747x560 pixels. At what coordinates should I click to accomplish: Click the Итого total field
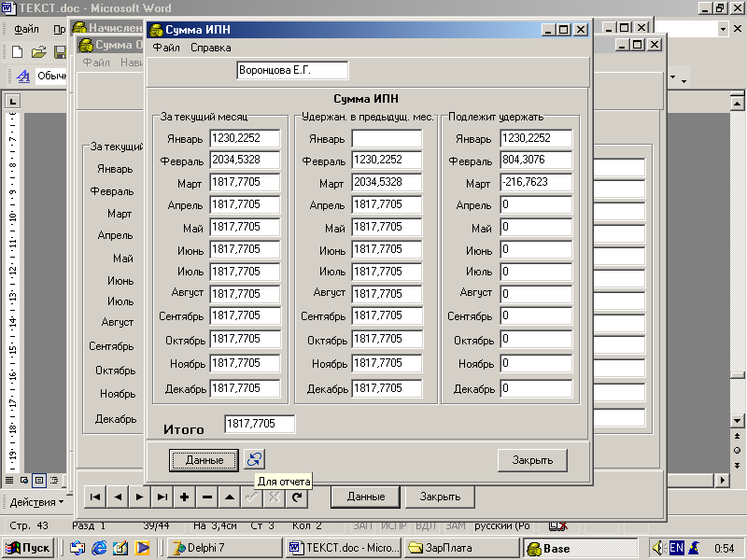click(260, 425)
